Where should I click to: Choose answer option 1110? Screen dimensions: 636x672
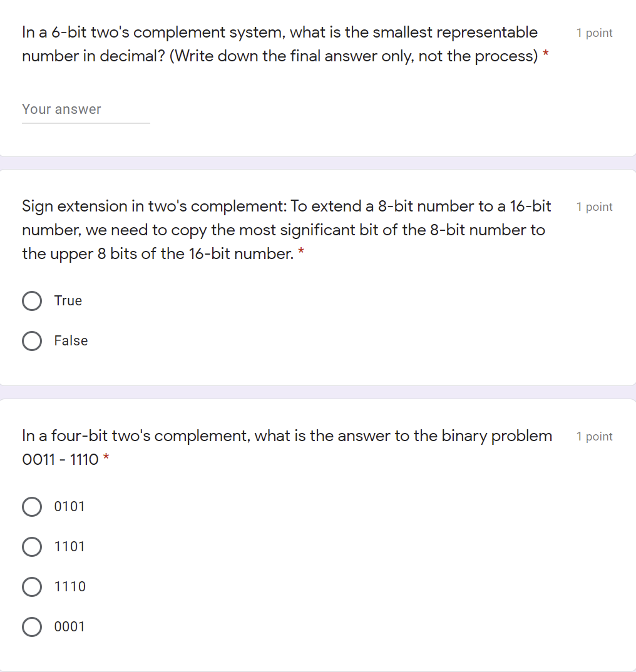(x=32, y=587)
